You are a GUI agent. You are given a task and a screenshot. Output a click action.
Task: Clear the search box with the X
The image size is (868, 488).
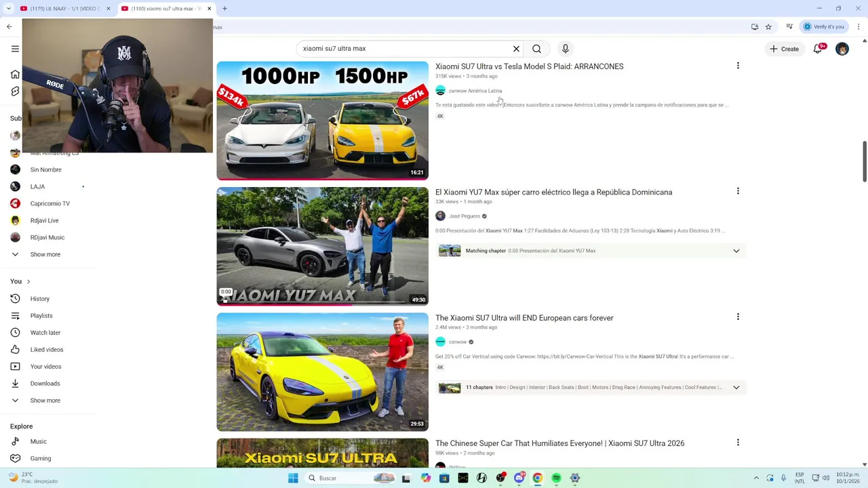pyautogui.click(x=516, y=49)
